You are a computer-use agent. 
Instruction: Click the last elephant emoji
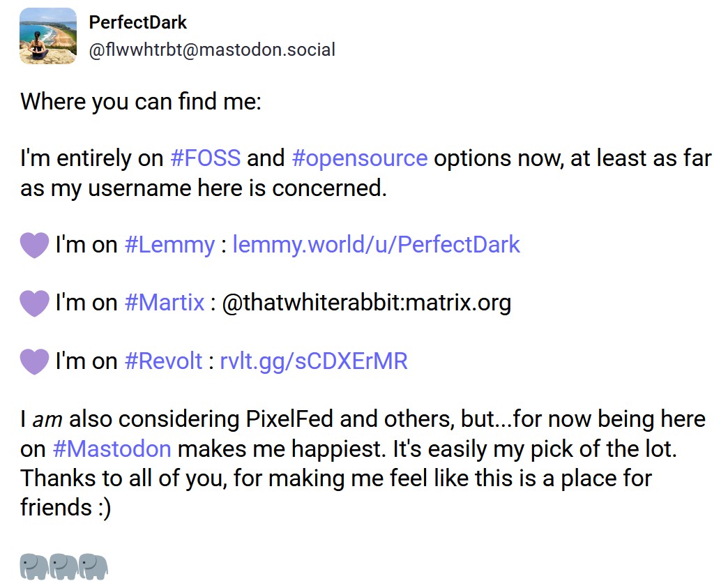click(93, 566)
